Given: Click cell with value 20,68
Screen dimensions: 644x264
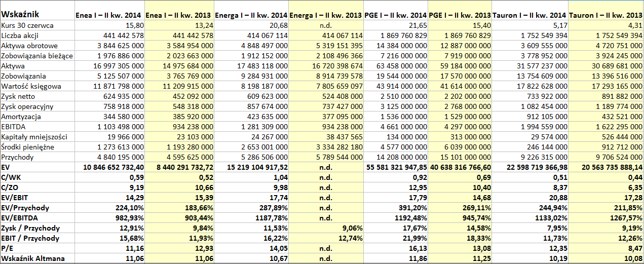Looking at the screenshot, I should point(251,25).
